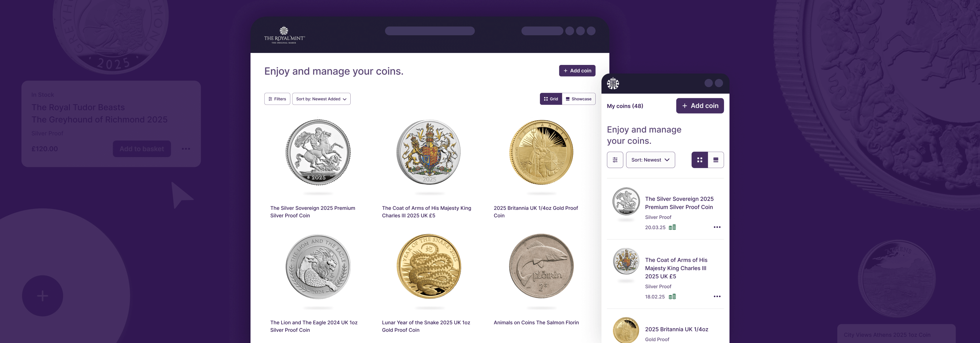The height and width of the screenshot is (343, 980).
Task: Open three-dot menu on Greyhound of Richmond card
Action: tap(186, 149)
